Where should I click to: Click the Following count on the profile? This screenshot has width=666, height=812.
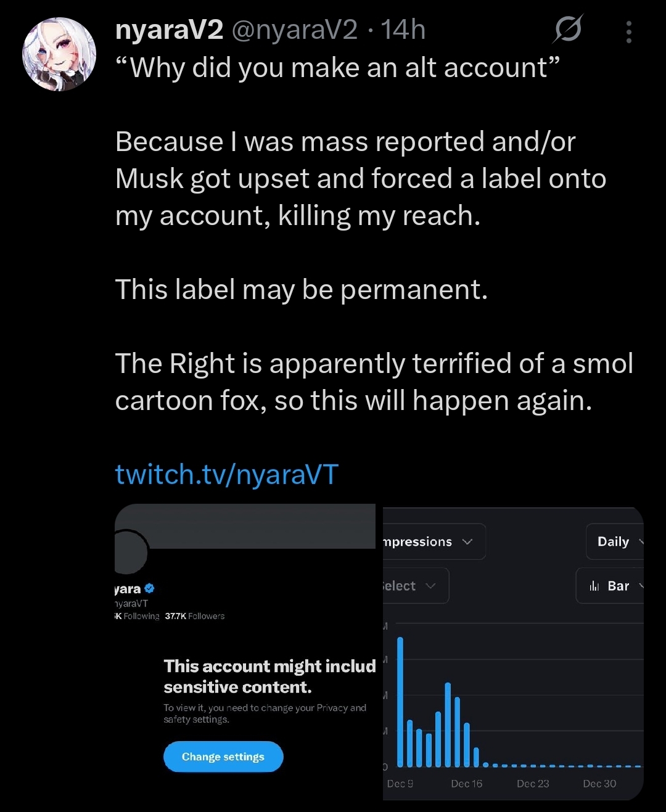(138, 616)
